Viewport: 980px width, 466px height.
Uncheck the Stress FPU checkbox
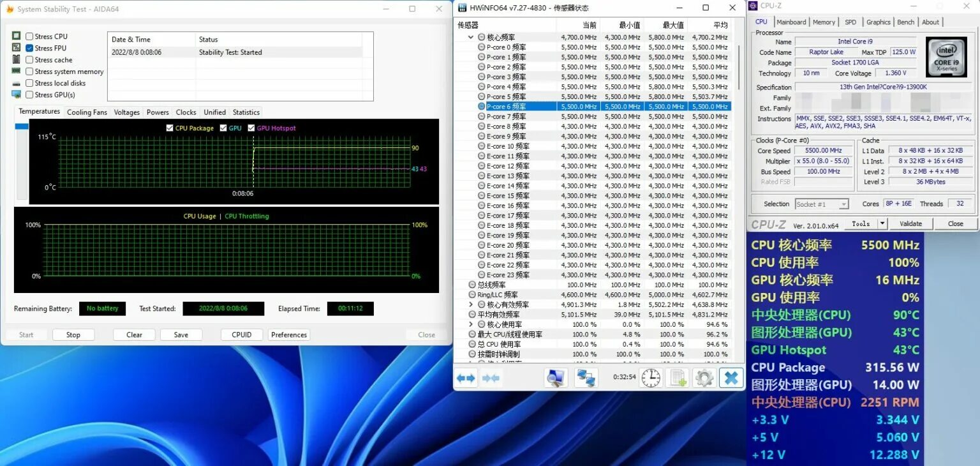pos(29,48)
